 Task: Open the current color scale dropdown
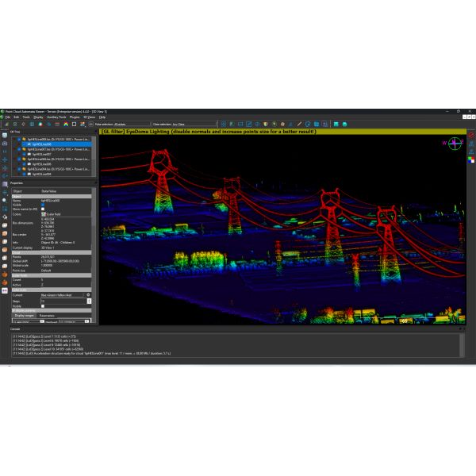[x=63, y=294]
